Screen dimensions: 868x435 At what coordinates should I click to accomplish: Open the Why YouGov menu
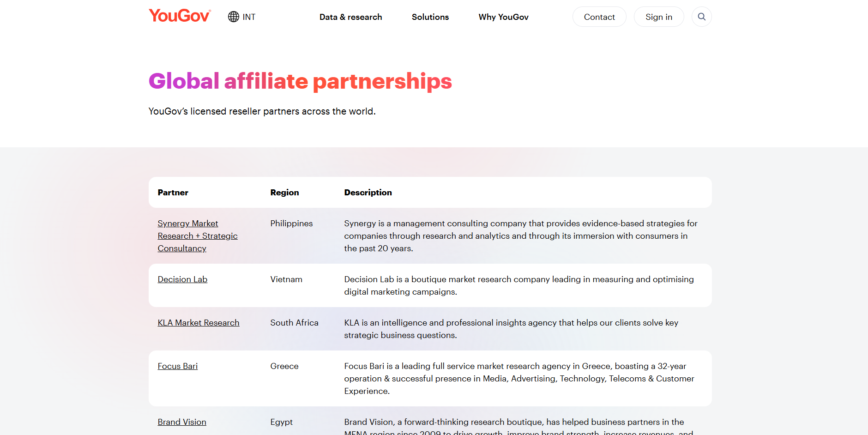pyautogui.click(x=503, y=17)
